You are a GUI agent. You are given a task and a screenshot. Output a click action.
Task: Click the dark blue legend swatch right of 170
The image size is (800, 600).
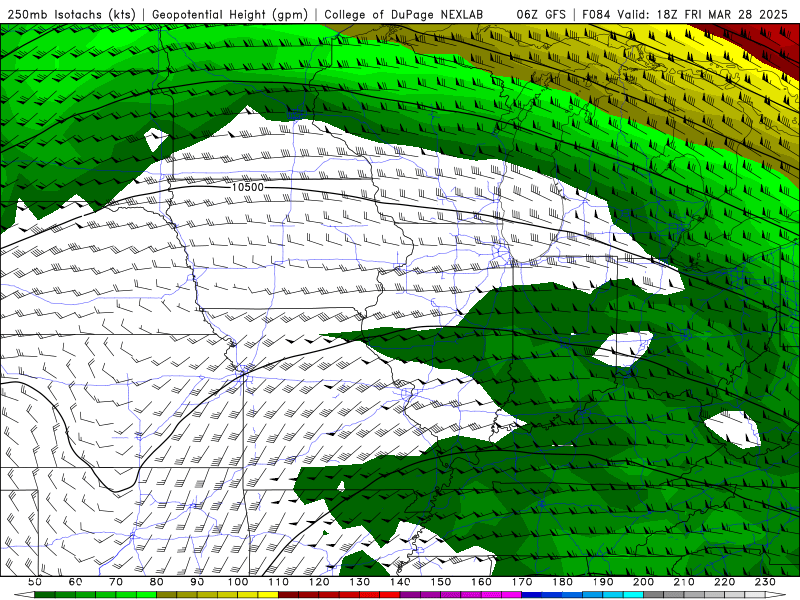[x=532, y=595]
